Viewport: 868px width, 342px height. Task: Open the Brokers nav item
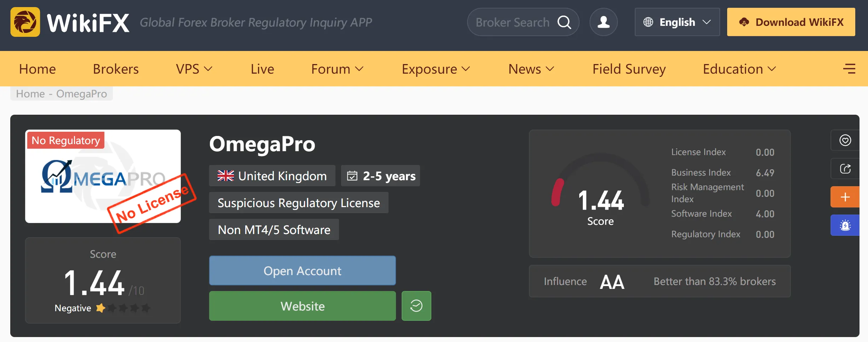tap(116, 69)
